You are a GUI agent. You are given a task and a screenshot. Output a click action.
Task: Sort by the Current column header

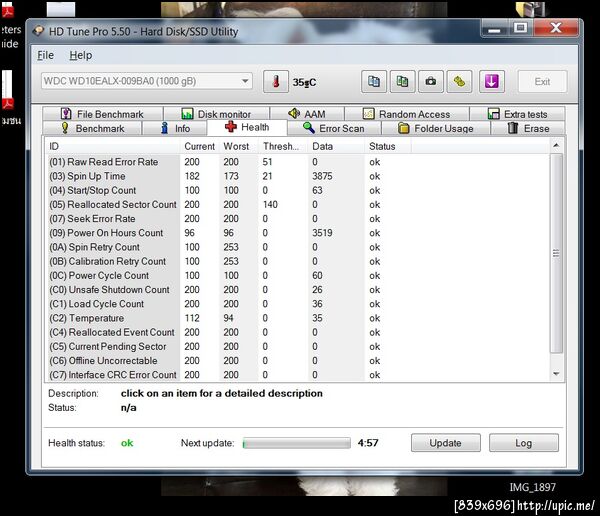click(x=199, y=146)
